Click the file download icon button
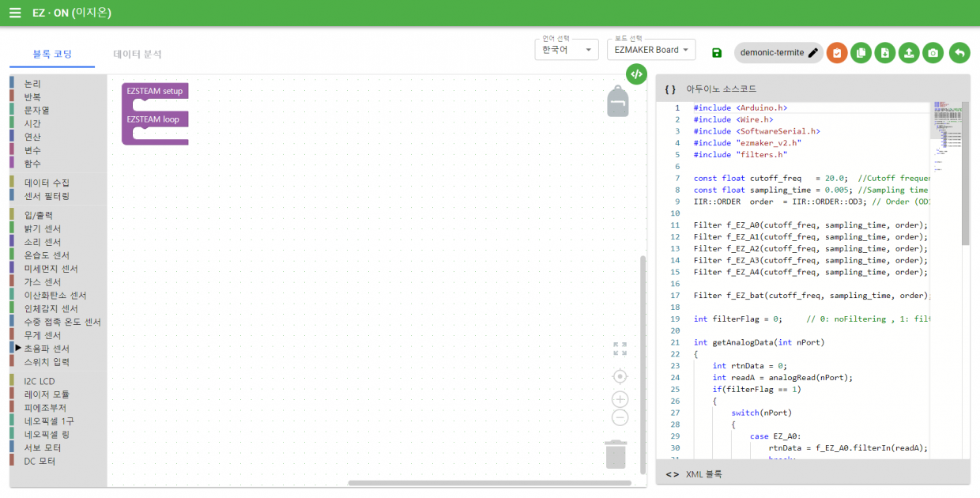This screenshot has width=980, height=498. click(x=885, y=53)
